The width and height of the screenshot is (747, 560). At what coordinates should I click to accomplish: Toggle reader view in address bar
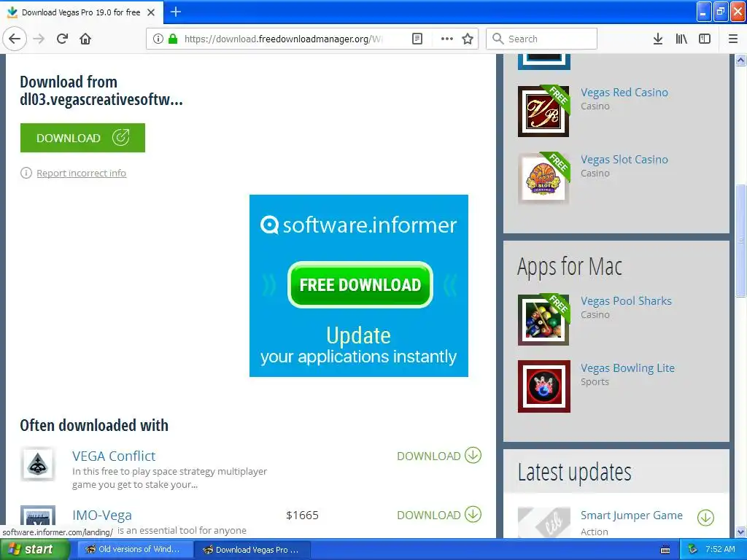[x=417, y=39]
